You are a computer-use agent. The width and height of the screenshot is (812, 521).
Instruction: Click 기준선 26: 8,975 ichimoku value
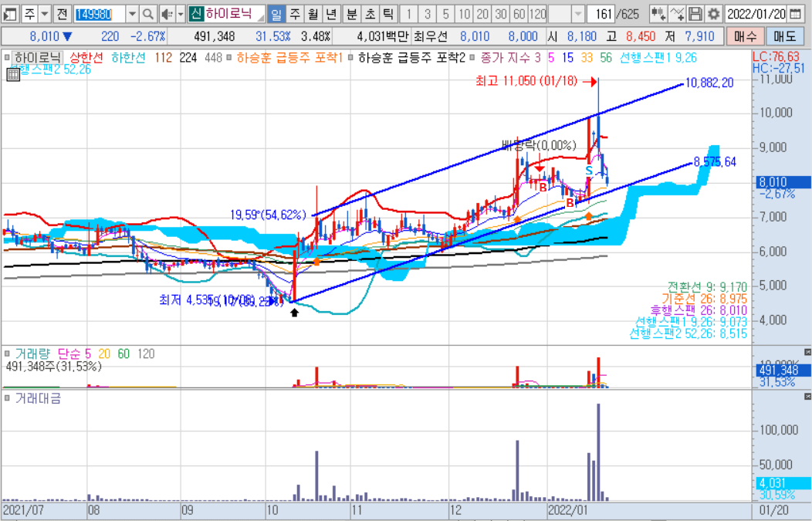click(x=704, y=299)
